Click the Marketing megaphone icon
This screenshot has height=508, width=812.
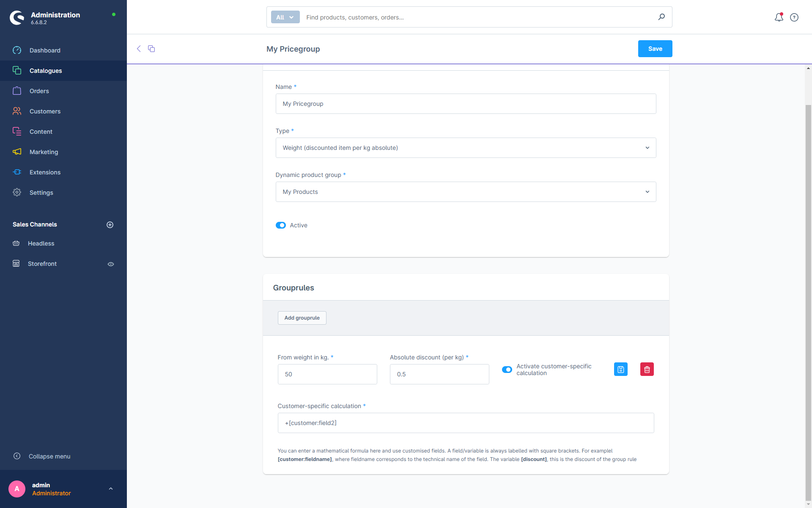(17, 152)
